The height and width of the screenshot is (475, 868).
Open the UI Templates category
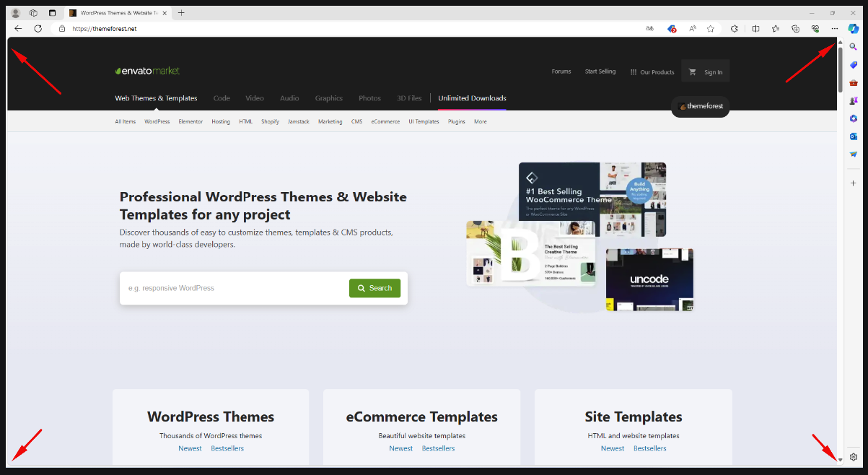(424, 121)
